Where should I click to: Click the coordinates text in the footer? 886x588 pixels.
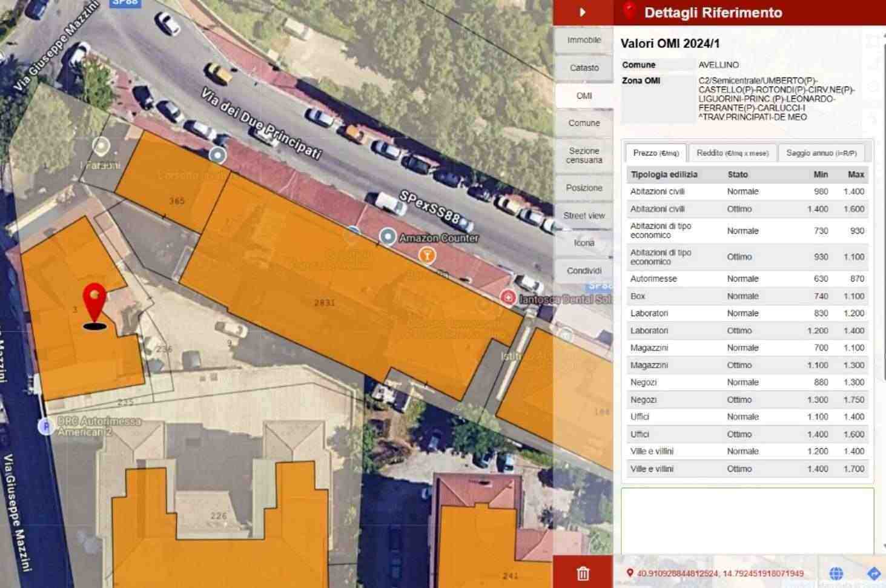point(719,573)
